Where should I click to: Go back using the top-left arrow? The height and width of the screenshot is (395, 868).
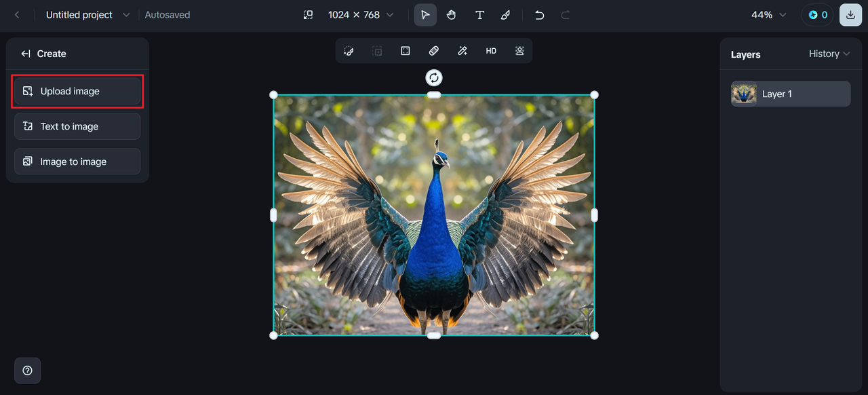[17, 15]
